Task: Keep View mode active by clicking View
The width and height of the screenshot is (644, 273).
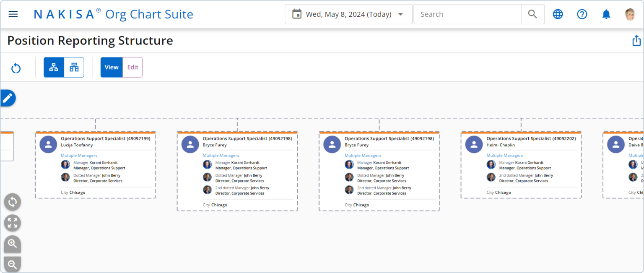Action: tap(111, 67)
